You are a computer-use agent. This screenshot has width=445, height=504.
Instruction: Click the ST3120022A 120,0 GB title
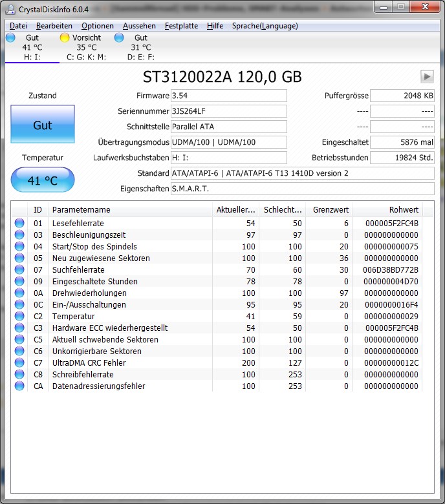pos(222,77)
